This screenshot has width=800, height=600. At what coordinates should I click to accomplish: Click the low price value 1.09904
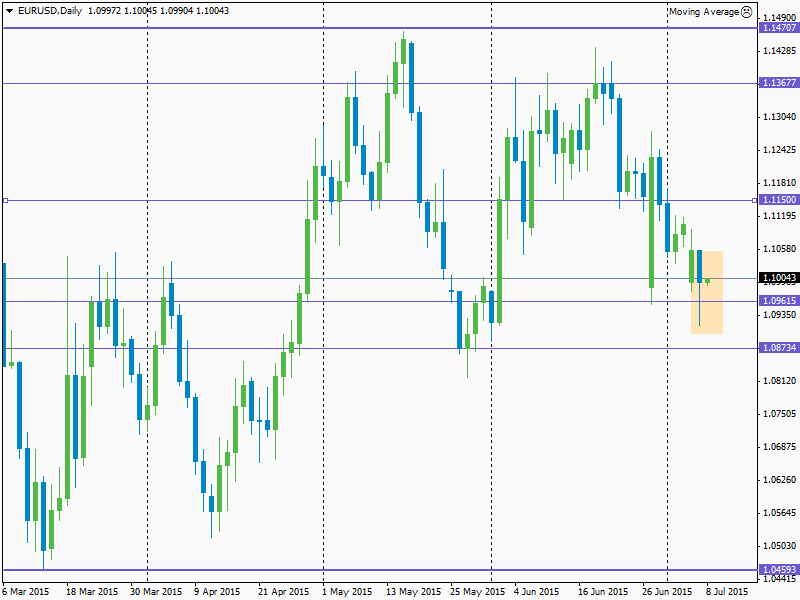click(177, 11)
